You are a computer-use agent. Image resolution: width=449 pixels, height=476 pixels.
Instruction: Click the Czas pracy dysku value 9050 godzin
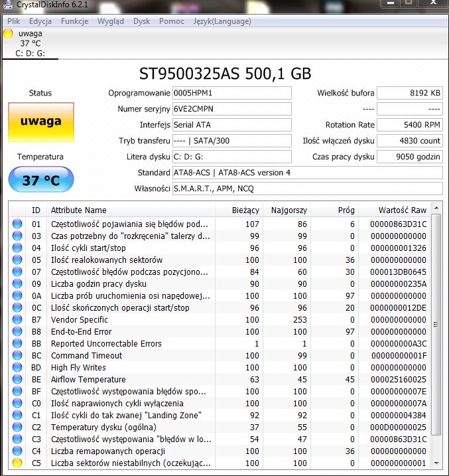(410, 157)
